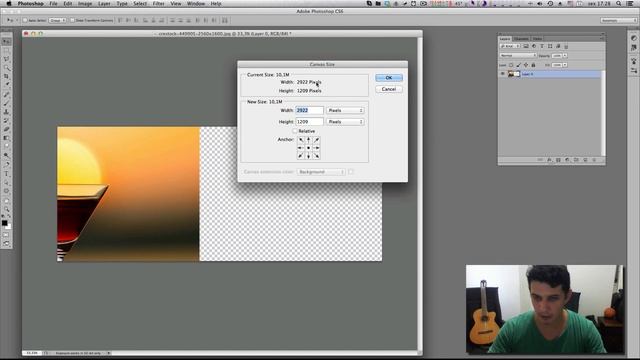Set anchor to top-left arrow

[301, 140]
